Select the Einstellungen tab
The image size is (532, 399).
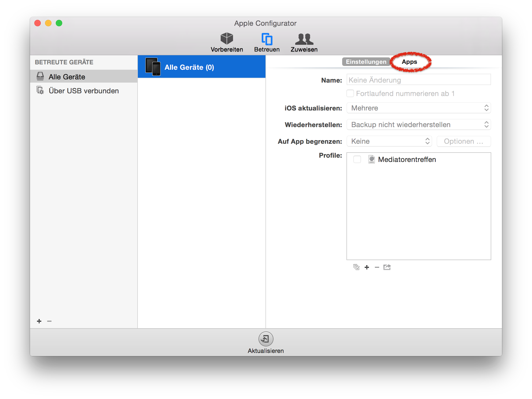[366, 62]
